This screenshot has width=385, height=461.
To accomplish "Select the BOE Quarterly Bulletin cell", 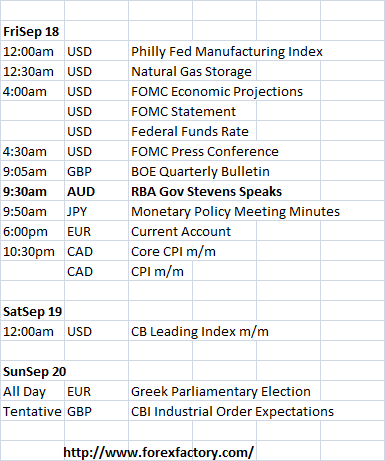I will point(200,172).
